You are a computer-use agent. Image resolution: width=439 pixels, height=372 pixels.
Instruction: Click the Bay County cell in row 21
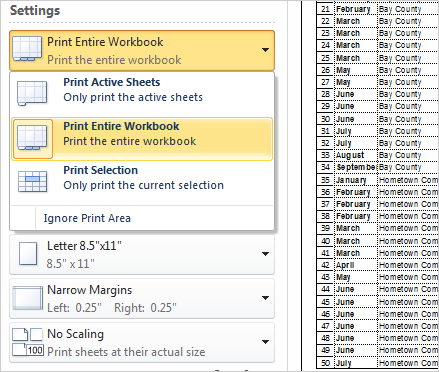coord(400,9)
